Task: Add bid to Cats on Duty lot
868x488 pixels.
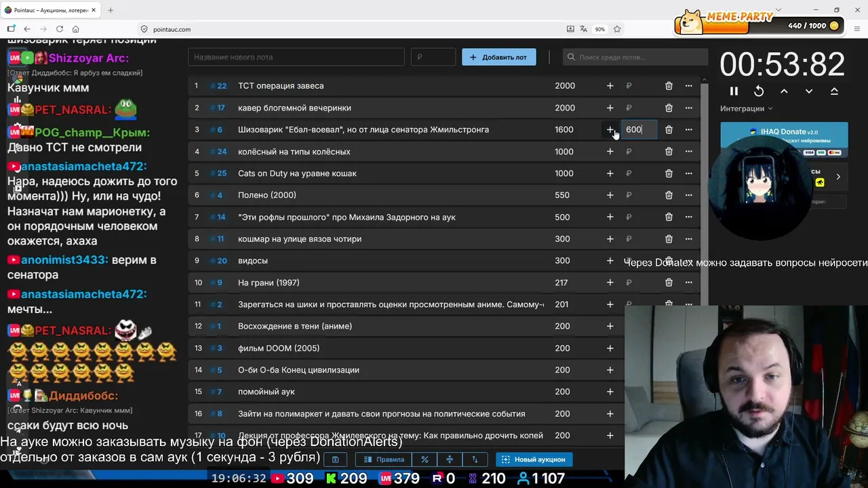Action: click(x=610, y=173)
